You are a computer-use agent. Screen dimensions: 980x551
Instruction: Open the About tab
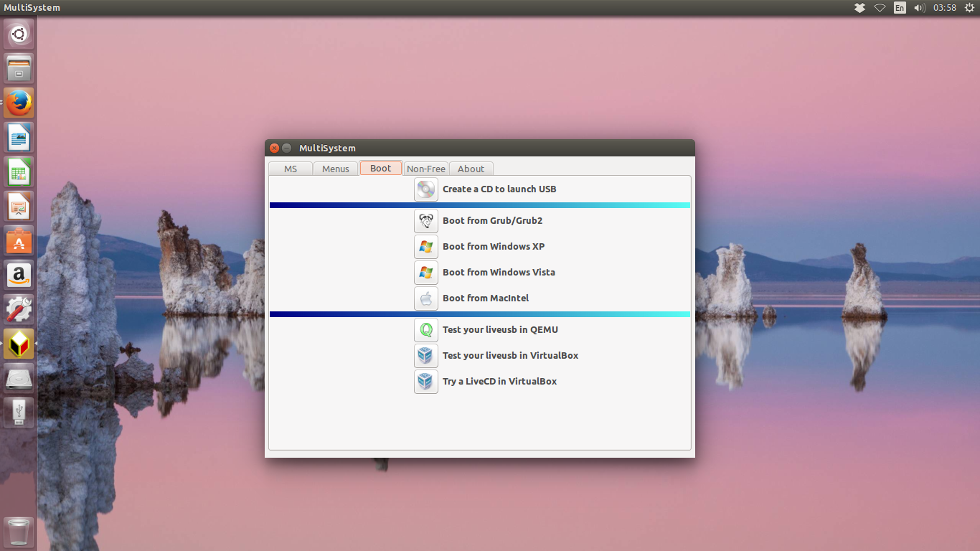click(471, 169)
